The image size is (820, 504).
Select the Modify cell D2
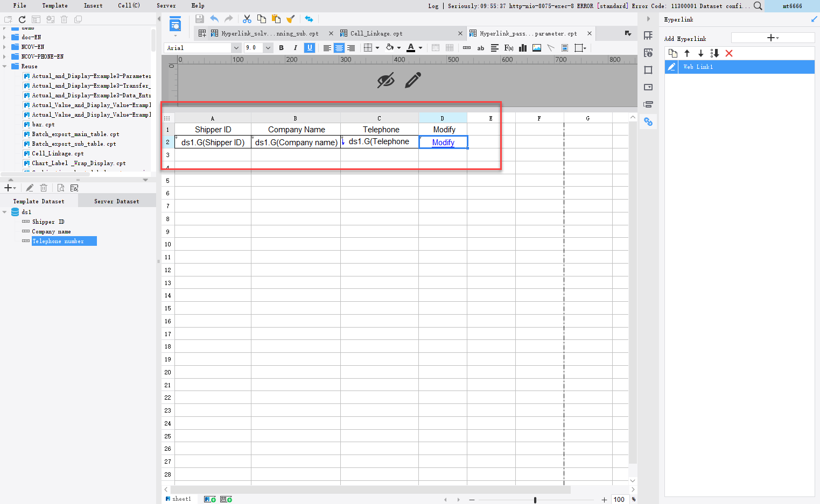point(443,142)
